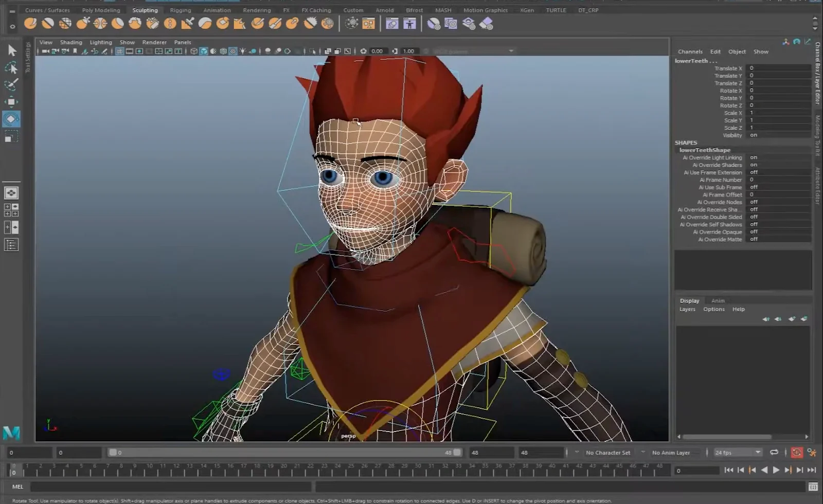Image resolution: width=823 pixels, height=504 pixels.
Task: Switch to four-view panel layout
Action: (x=11, y=210)
